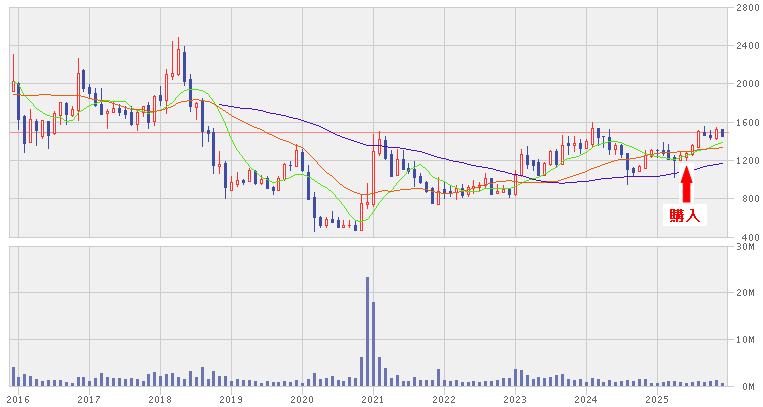Click the 0M volume axis label

coord(747,386)
